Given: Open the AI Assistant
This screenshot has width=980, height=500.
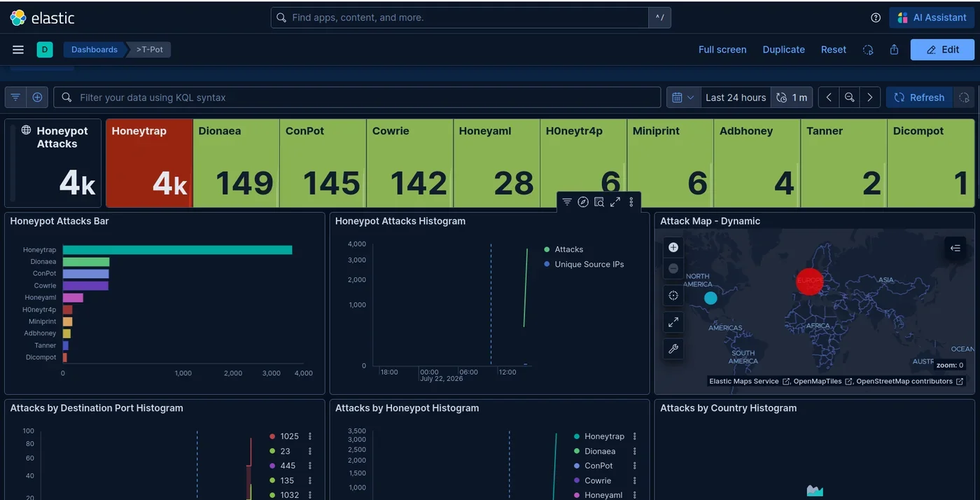Looking at the screenshot, I should (932, 18).
